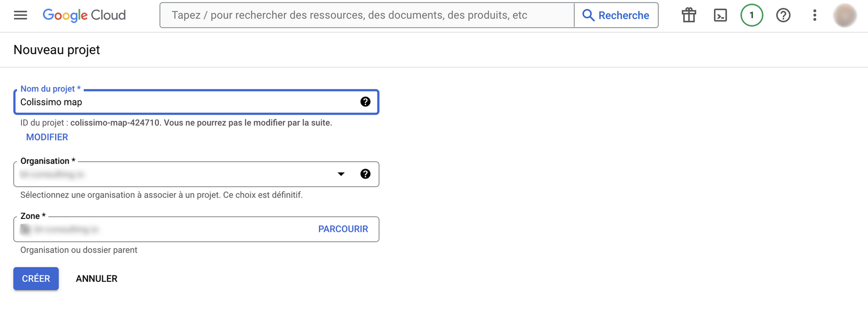Open the gift free trial icon
868x309 pixels.
[x=689, y=15]
